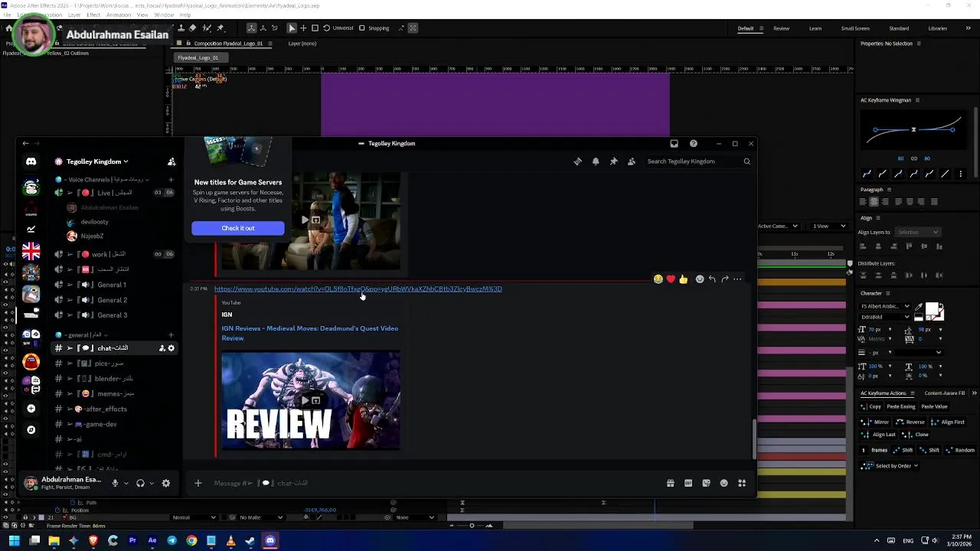
Task: Open Threads icon in Discord header
Action: pos(578,161)
